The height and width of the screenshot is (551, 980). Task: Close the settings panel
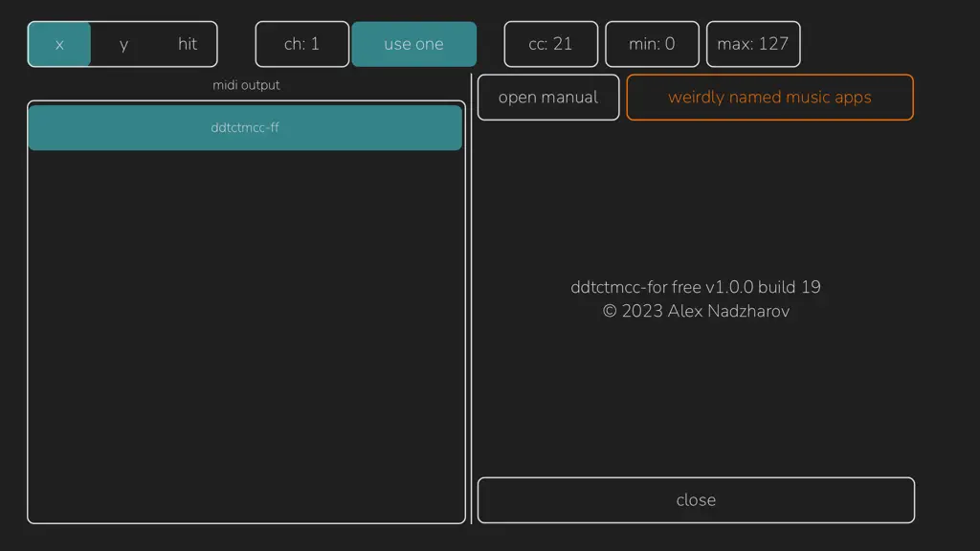(x=696, y=500)
